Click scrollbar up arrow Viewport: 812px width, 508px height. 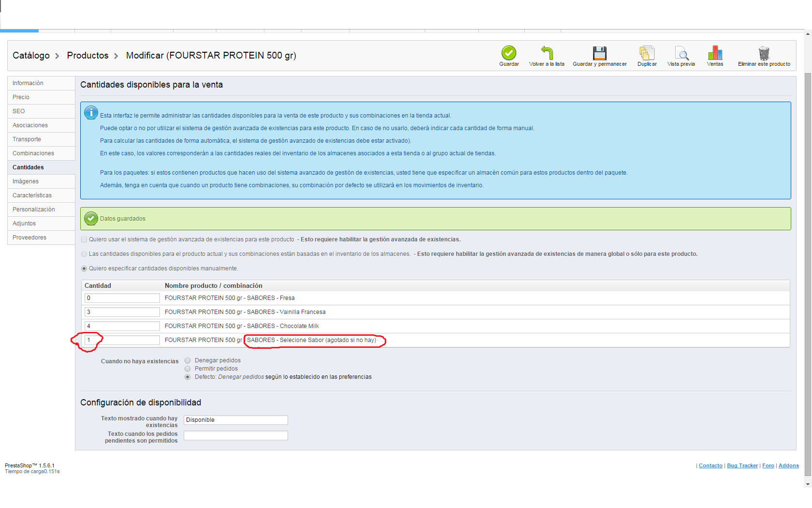coord(808,34)
